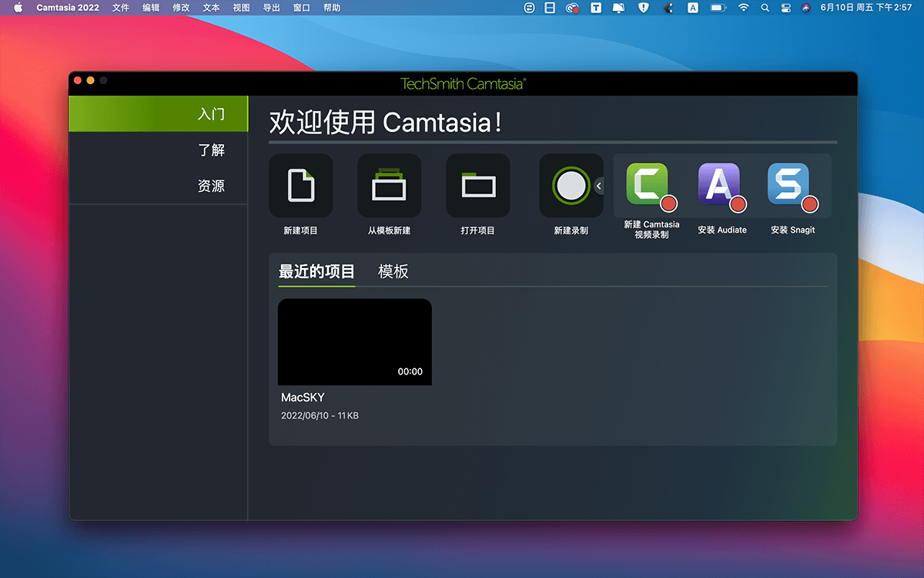Click the circular sync icon in menu bar

529,8
